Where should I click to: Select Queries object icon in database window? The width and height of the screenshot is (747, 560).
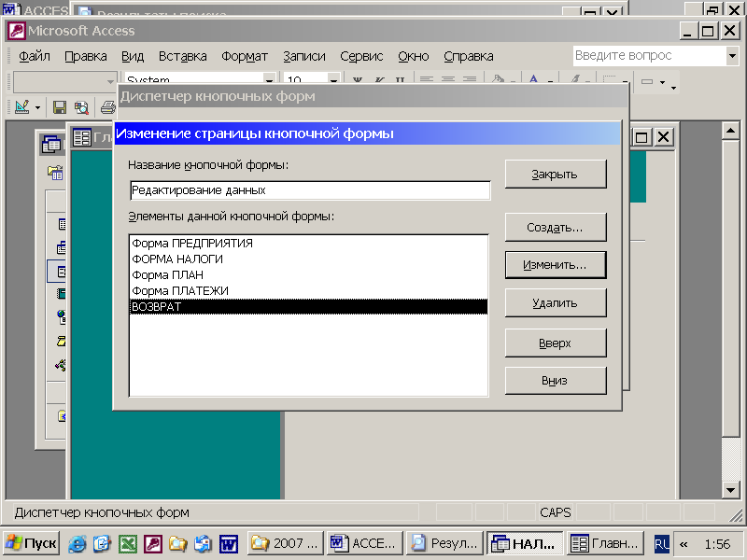(62, 247)
